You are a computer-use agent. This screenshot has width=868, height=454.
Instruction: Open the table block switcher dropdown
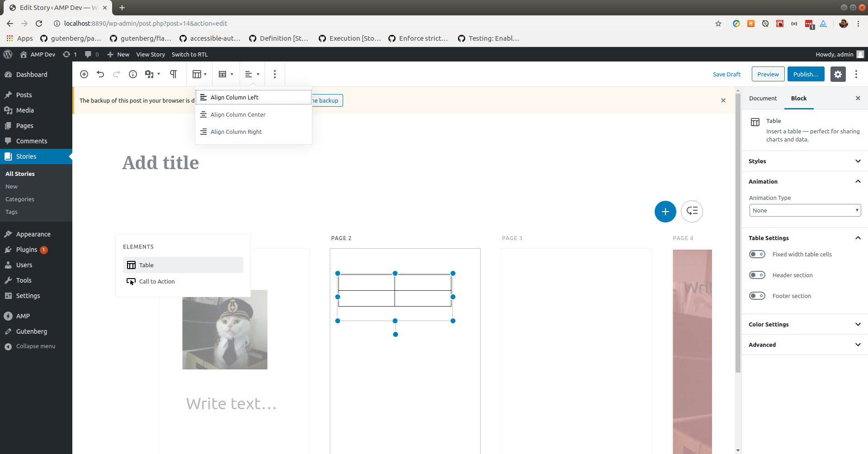tap(199, 74)
